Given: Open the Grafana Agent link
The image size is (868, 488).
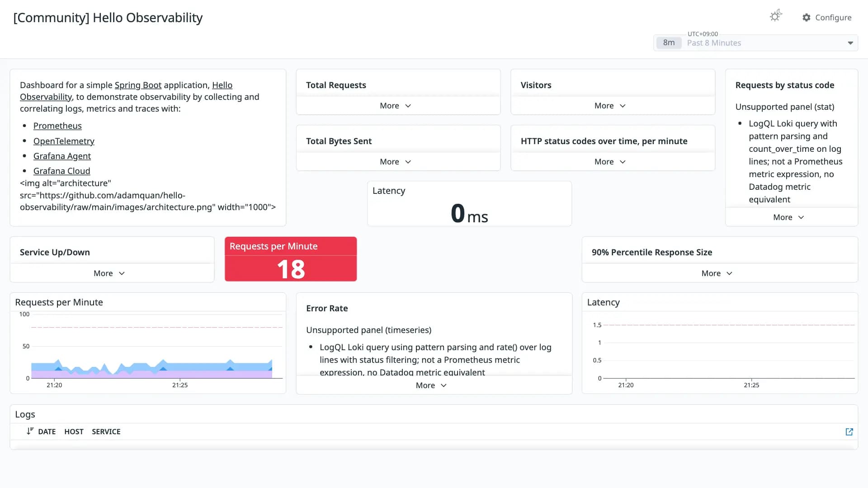Looking at the screenshot, I should pyautogui.click(x=62, y=156).
